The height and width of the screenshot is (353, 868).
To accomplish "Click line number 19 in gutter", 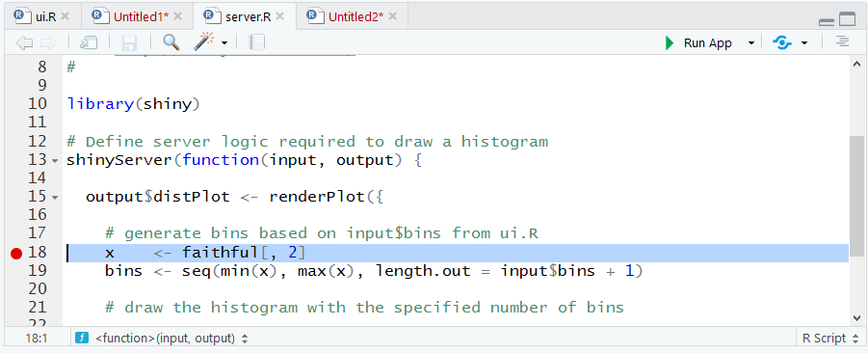I will point(37,271).
